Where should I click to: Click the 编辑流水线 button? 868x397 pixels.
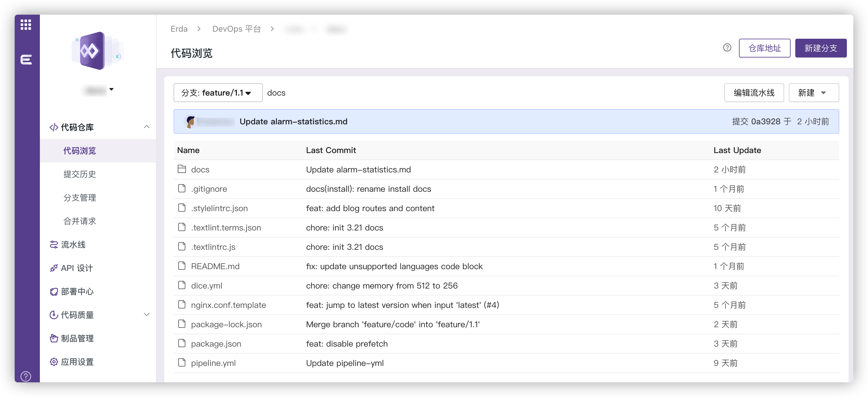754,93
